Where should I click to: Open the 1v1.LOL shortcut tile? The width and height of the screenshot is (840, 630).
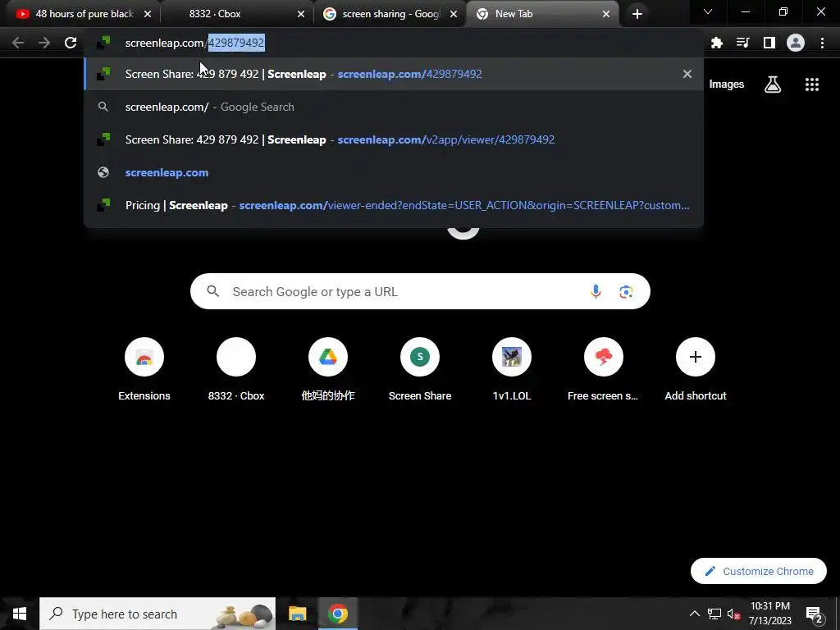coord(512,370)
